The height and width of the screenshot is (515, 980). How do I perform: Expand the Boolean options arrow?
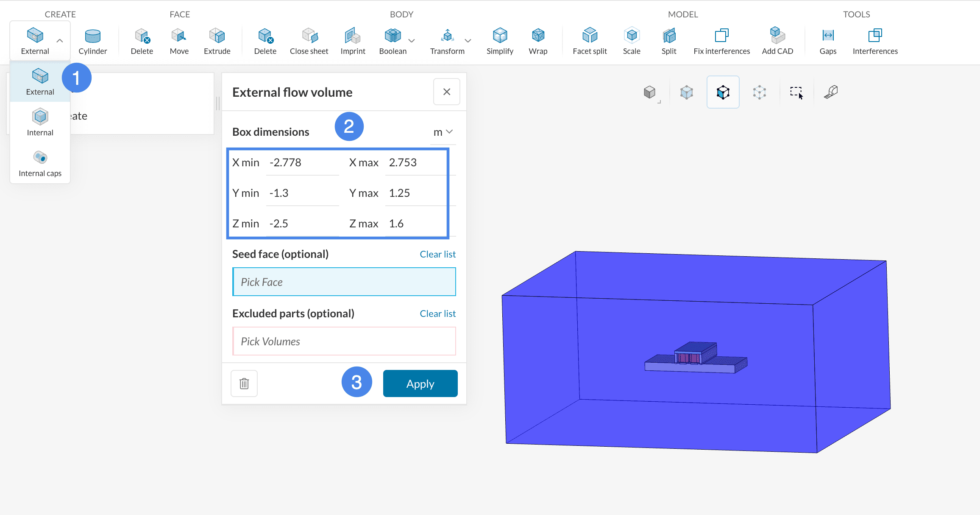click(412, 41)
